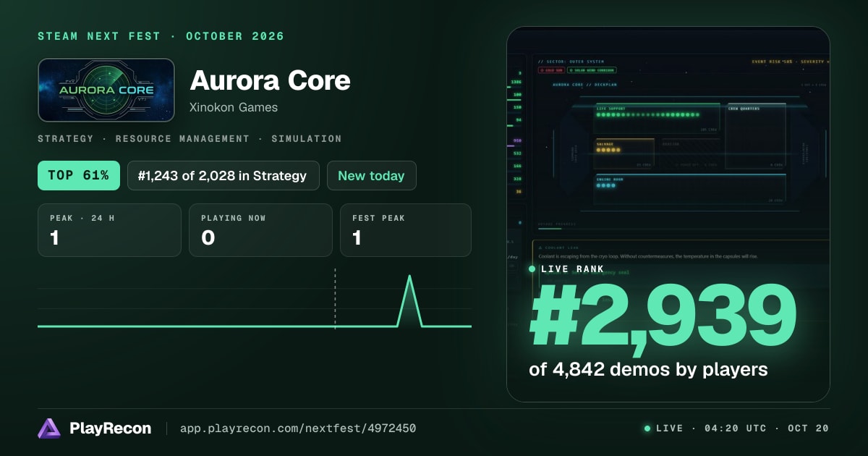Click the Xinokon Games developer name

click(234, 107)
